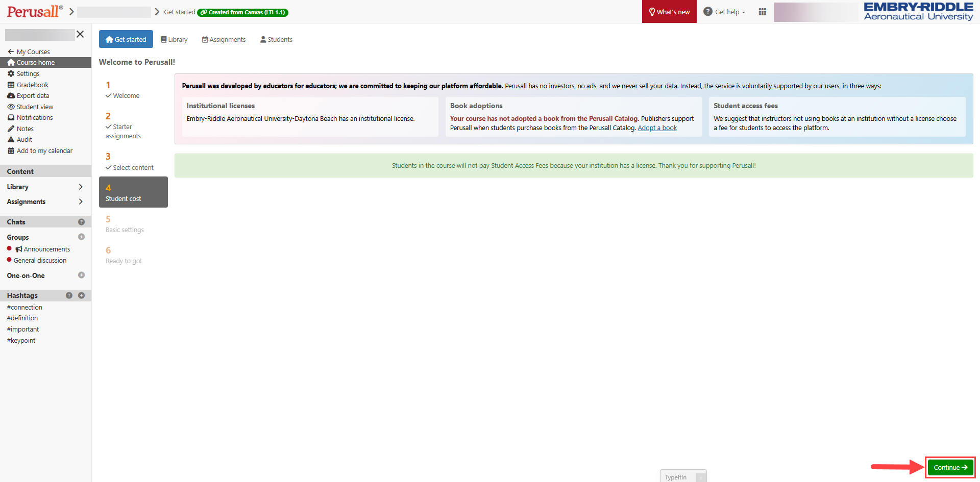Image resolution: width=980 pixels, height=482 pixels.
Task: Close the sidebar with X icon
Action: (80, 34)
